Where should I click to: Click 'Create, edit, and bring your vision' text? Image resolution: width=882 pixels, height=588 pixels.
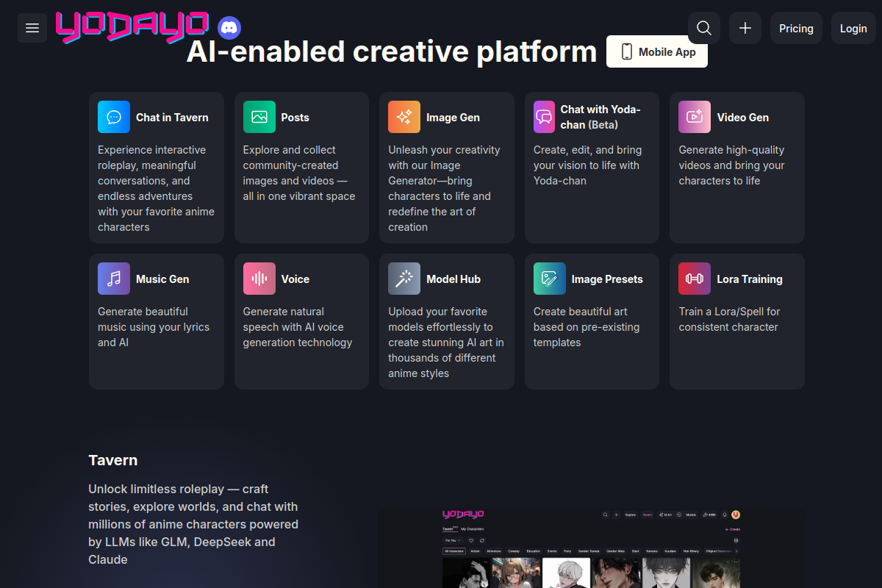(588, 165)
